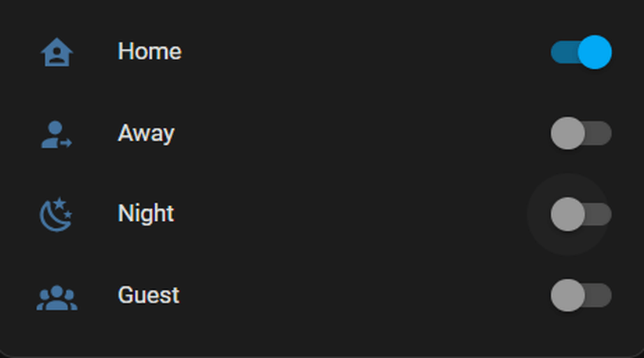644x358 pixels.
Task: Click the blue track of Home switch
Action: 563,52
